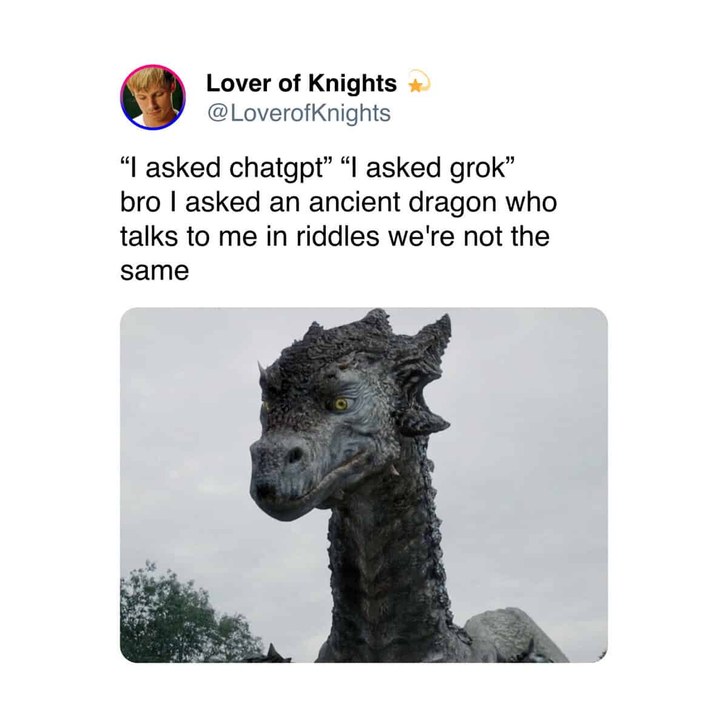Open the Lover of Knights profile avatar
The height and width of the screenshot is (728, 728).
tap(153, 96)
